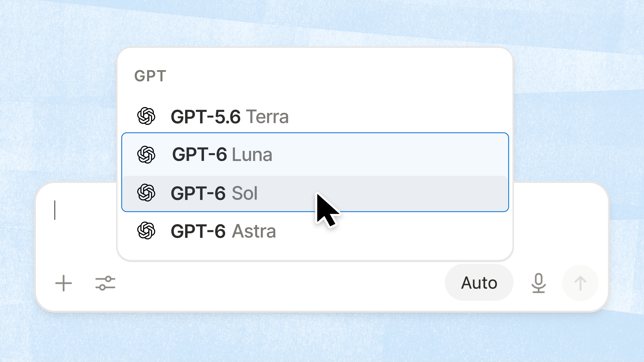This screenshot has width=644, height=362.
Task: Start voice input with microphone icon
Action: tap(539, 283)
